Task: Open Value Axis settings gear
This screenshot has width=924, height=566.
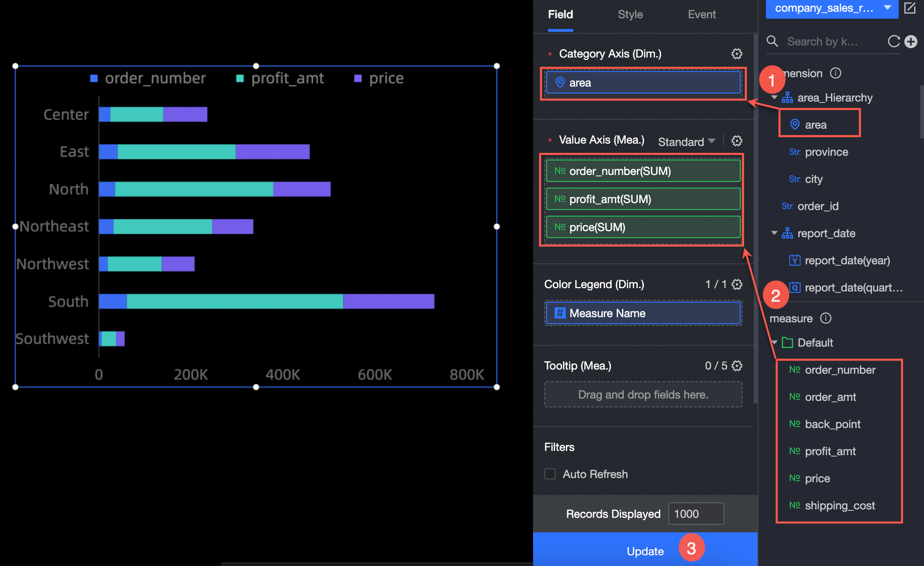Action: (737, 141)
